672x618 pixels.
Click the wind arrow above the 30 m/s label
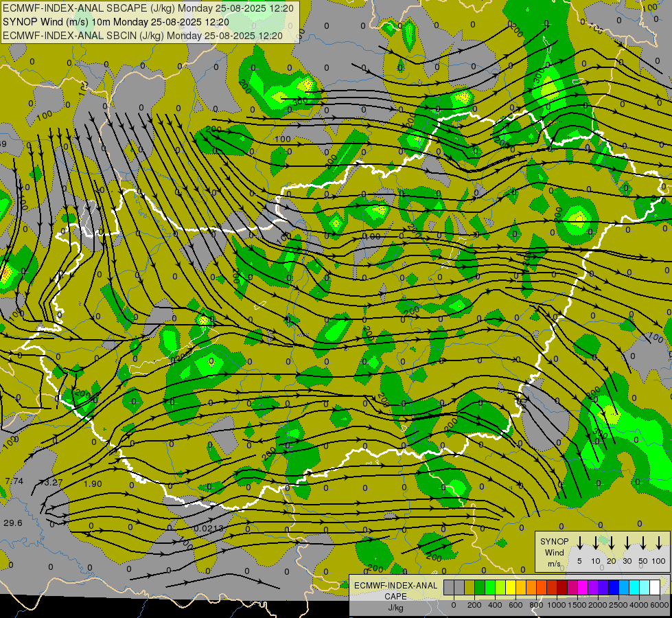click(627, 542)
